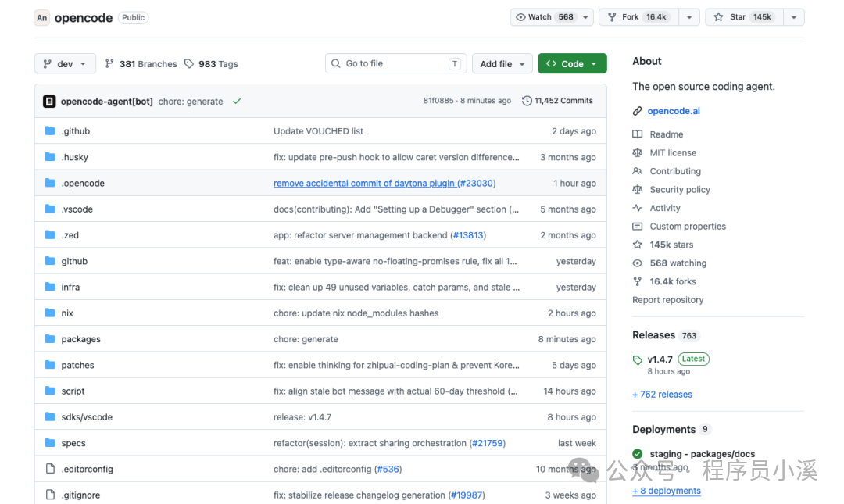This screenshot has width=844, height=504.
Task: Open the 'release: v1.4.7' commit message
Action: coord(302,417)
